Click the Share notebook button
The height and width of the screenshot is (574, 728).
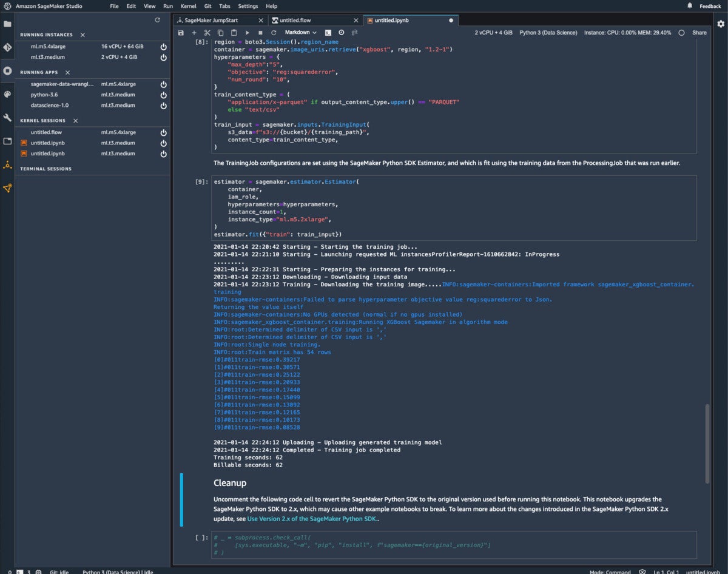tap(699, 33)
